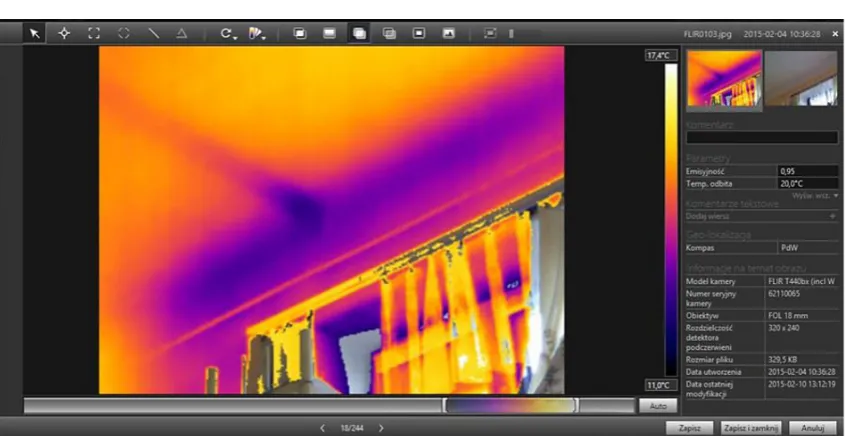Switch to thermal MSX image mode icon
This screenshot has width=845, height=436.
tap(300, 33)
